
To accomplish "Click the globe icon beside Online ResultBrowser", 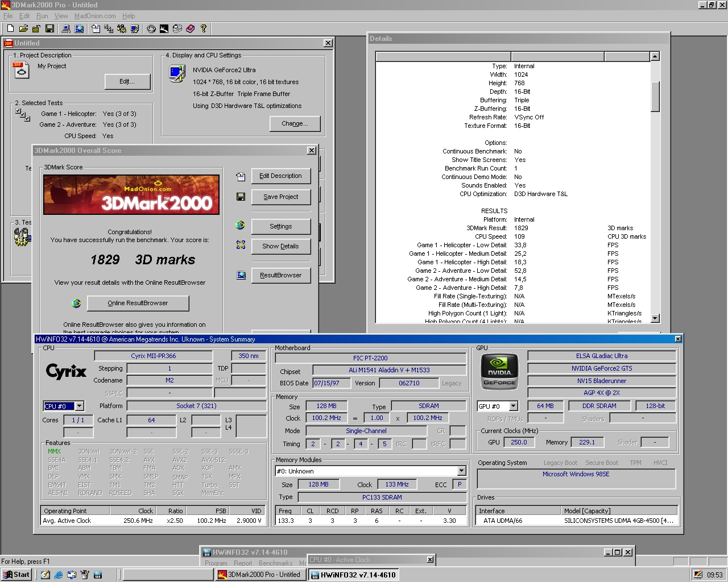I will 76,304.
